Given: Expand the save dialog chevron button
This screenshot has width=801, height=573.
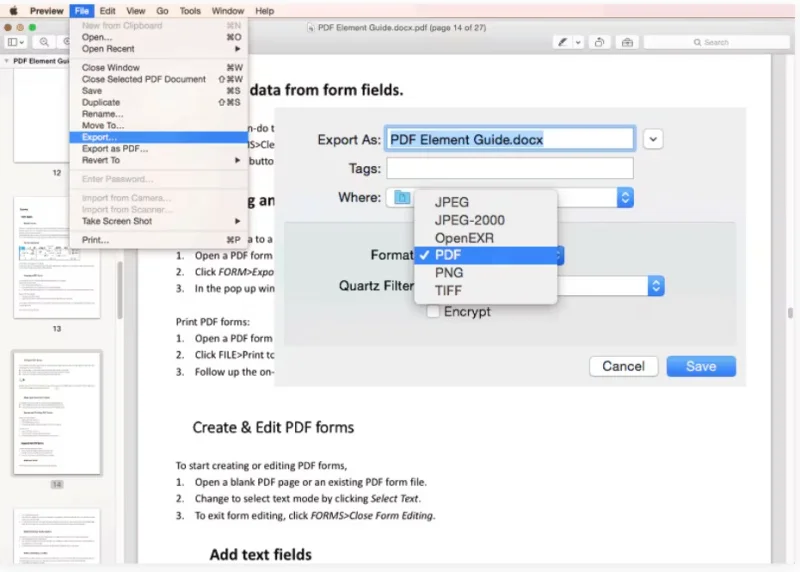Looking at the screenshot, I should [x=653, y=139].
